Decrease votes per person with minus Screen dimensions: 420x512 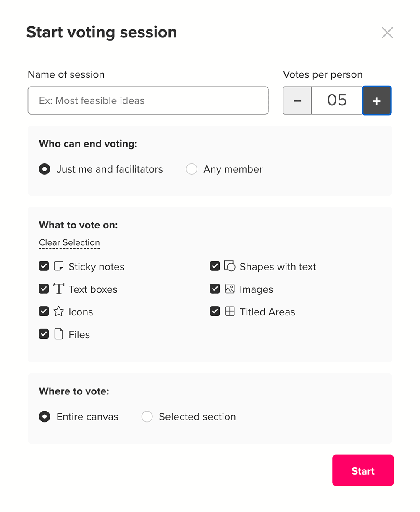click(297, 100)
